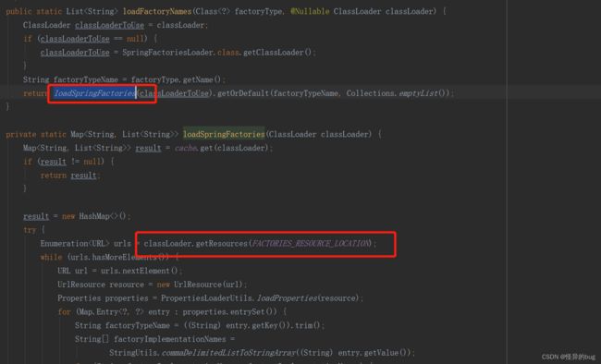601x364 pixels.
Task: Click 'return result;' statement
Action: pos(70,176)
